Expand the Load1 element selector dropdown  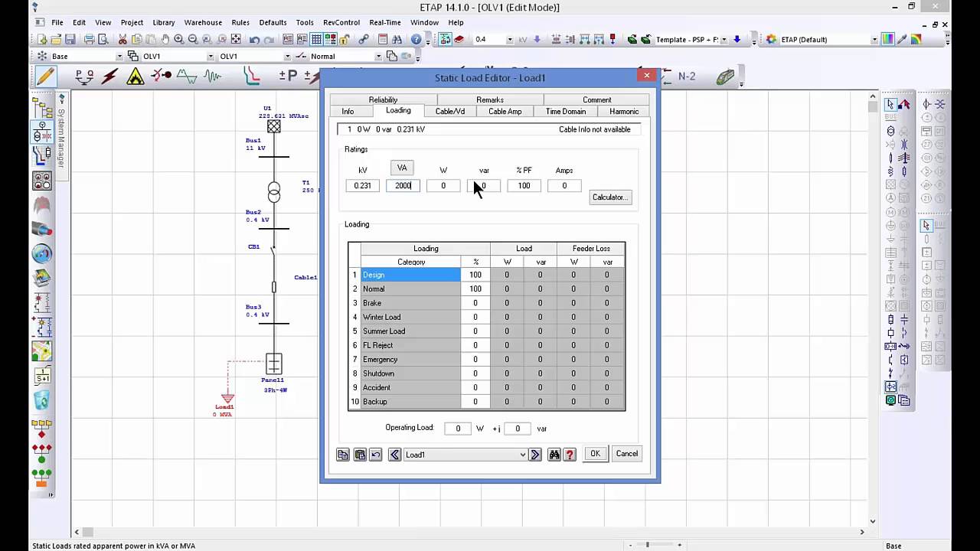click(x=523, y=455)
